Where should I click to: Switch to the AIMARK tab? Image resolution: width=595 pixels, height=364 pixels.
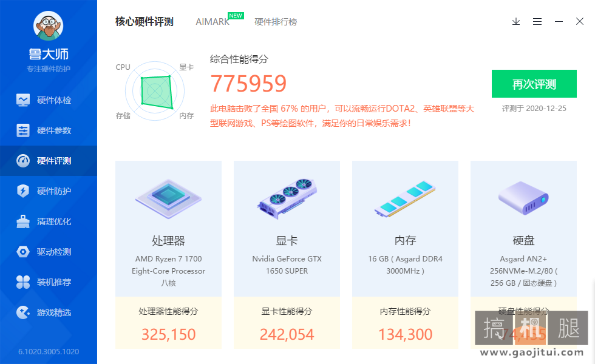(x=212, y=22)
